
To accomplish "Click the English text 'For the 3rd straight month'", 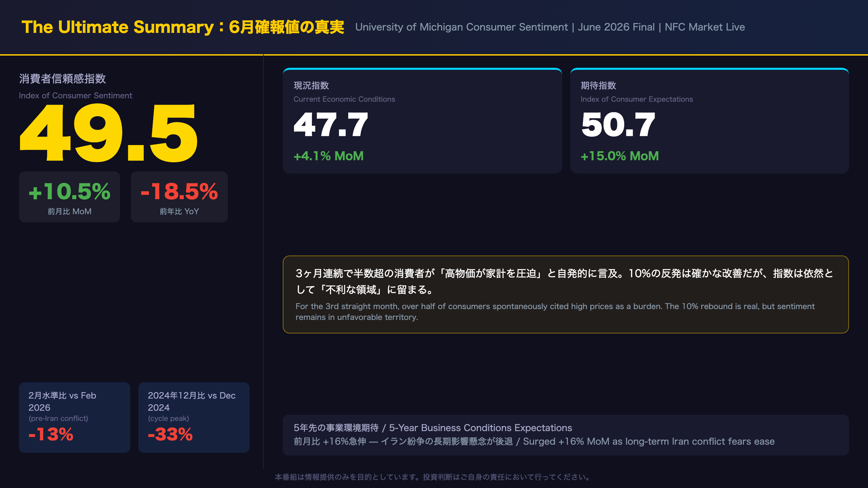I will [x=555, y=312].
